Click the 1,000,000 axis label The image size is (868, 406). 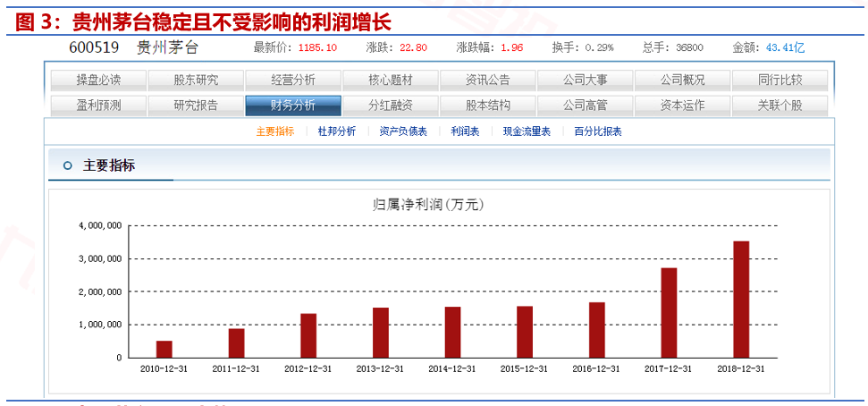tap(99, 325)
